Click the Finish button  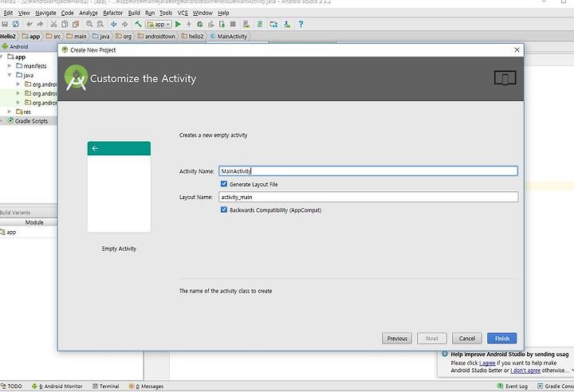click(x=502, y=338)
